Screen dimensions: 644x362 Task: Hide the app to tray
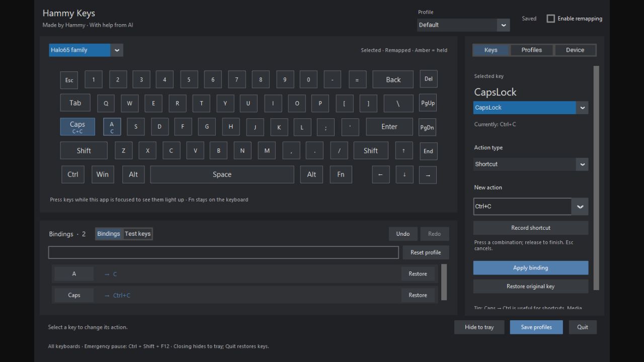pyautogui.click(x=479, y=327)
